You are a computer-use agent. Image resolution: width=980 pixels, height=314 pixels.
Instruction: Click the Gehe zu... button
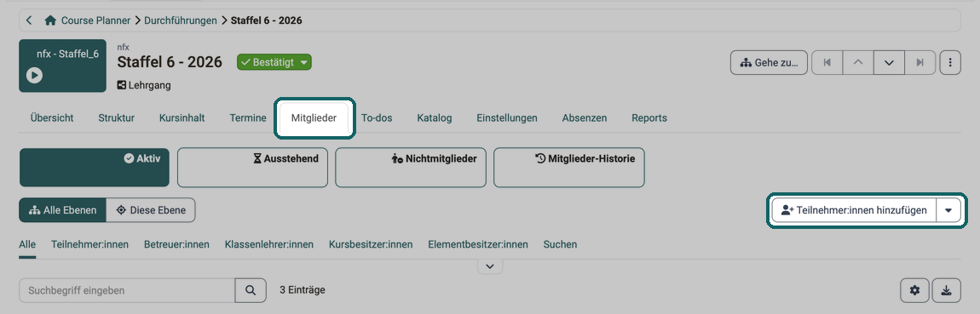[769, 63]
